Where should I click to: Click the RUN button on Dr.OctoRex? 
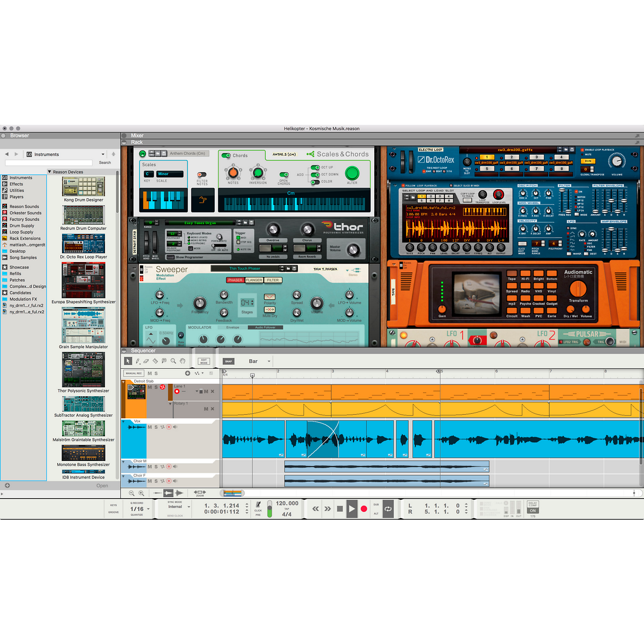588,161
